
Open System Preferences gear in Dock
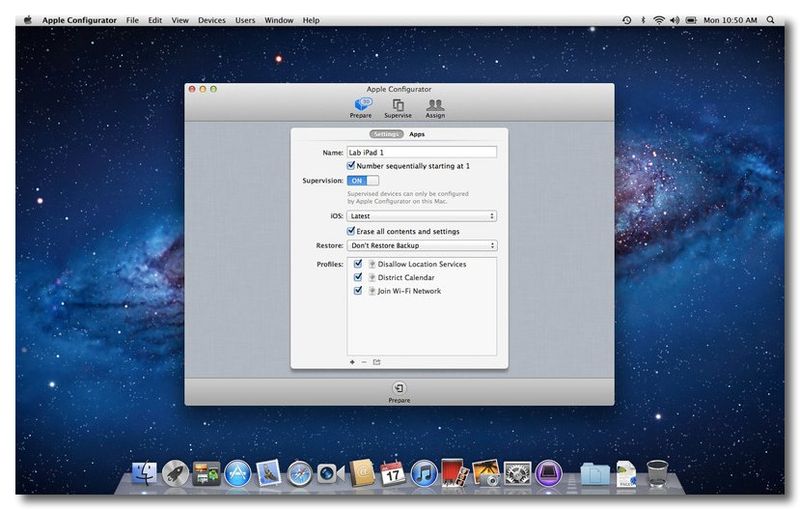(x=517, y=473)
